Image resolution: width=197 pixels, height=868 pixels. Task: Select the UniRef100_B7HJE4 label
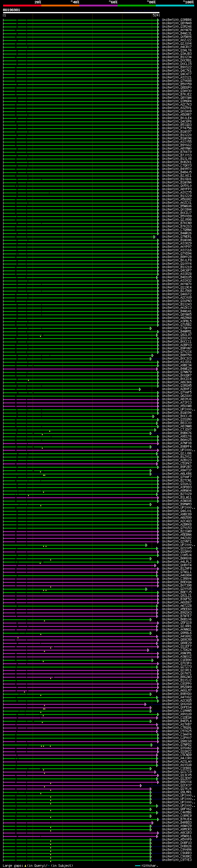click(177, 819)
